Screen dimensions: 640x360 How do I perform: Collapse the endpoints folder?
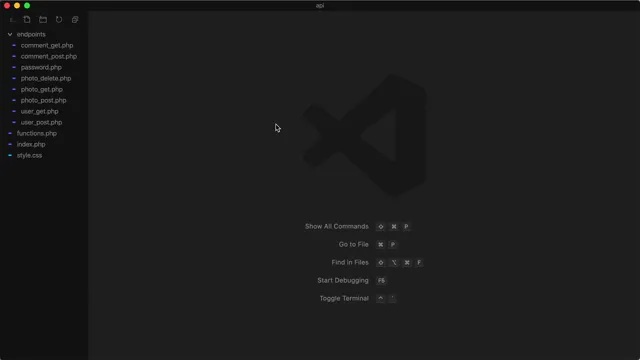pos(10,34)
